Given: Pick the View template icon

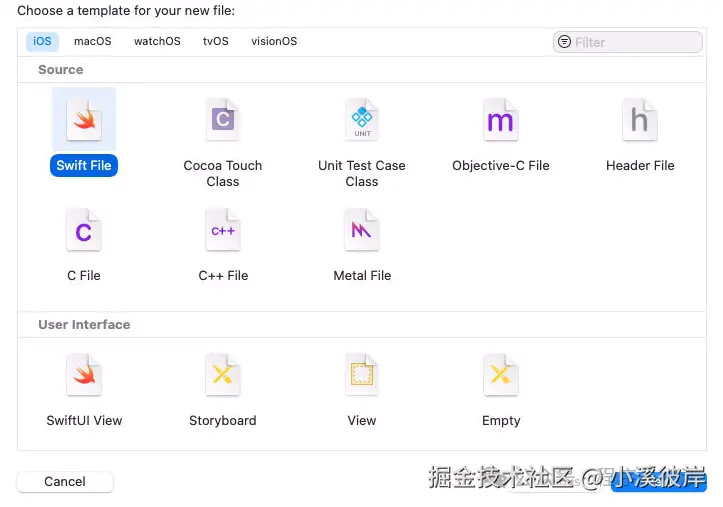Looking at the screenshot, I should pyautogui.click(x=362, y=375).
